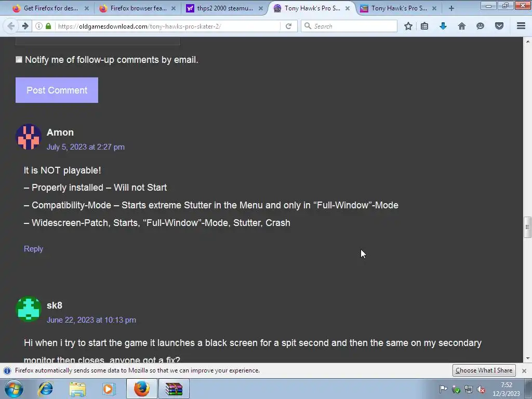Switch to the rightmost Tony Hawk's Pro S... tab

click(397, 8)
